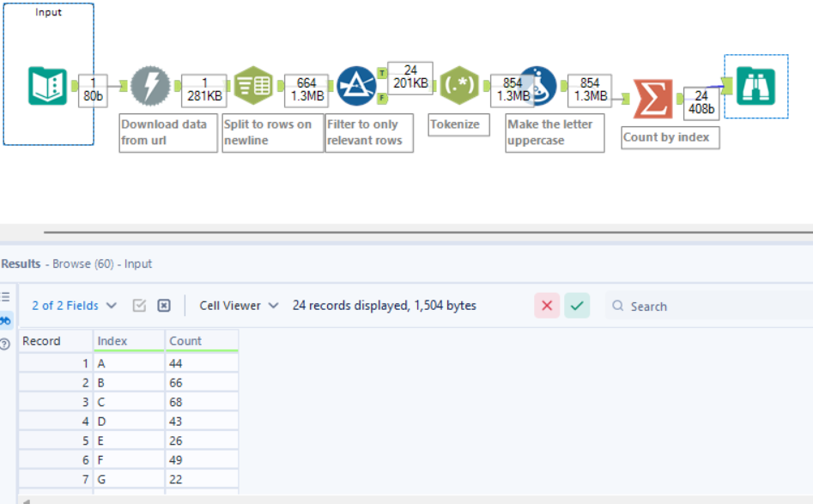Select the Formula tool flask icon
813x504 pixels.
pyautogui.click(x=538, y=86)
